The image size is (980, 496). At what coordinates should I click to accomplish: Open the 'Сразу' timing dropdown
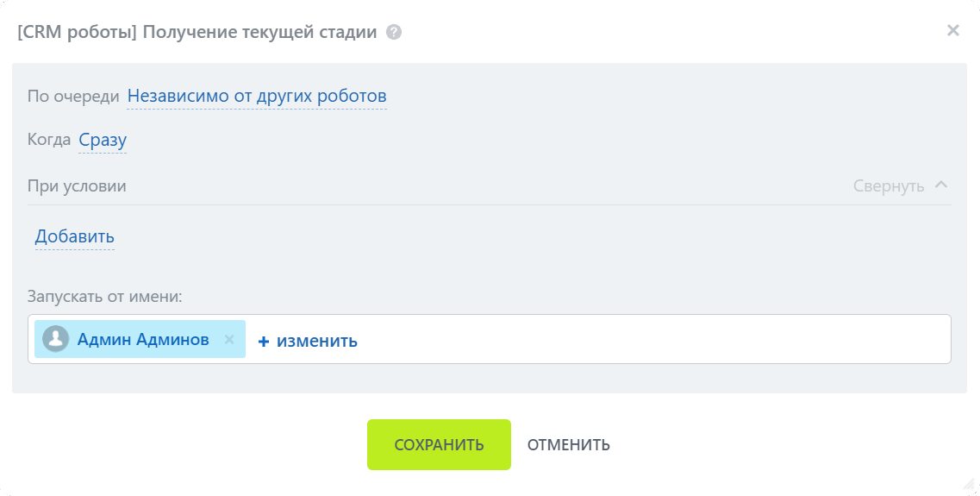(103, 140)
